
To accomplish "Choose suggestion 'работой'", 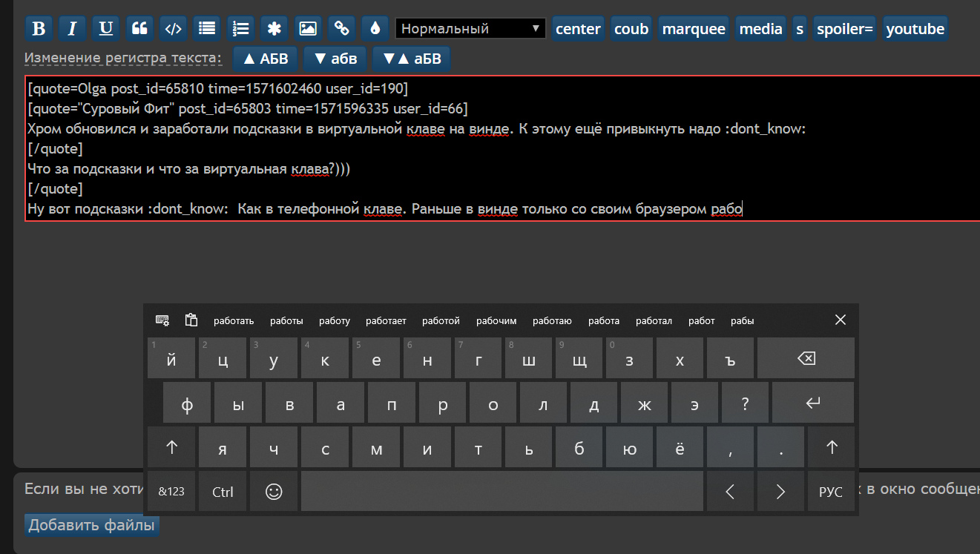I will point(441,321).
